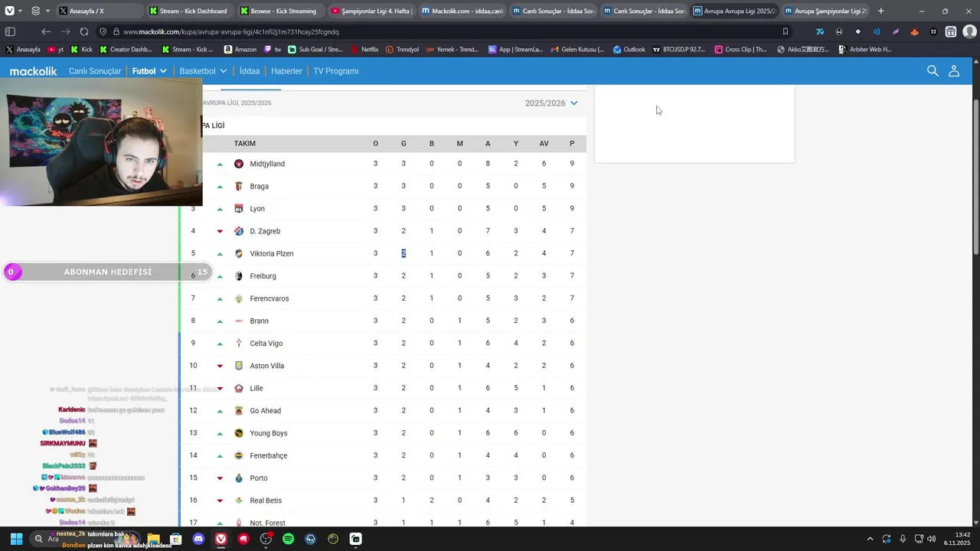Open Vivaldi browser from the taskbar
980x551 pixels.
click(220, 539)
